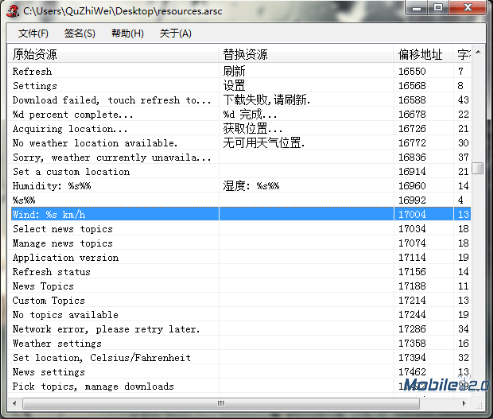Image resolution: width=493 pixels, height=419 pixels.
Task: Select 'Set location, Celsius/Fahrenheit' row
Action: (x=239, y=358)
